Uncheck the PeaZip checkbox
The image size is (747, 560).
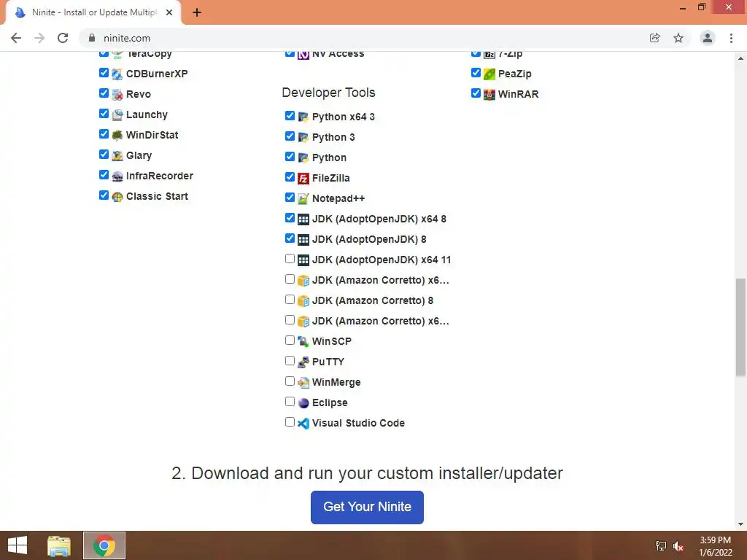pos(476,72)
